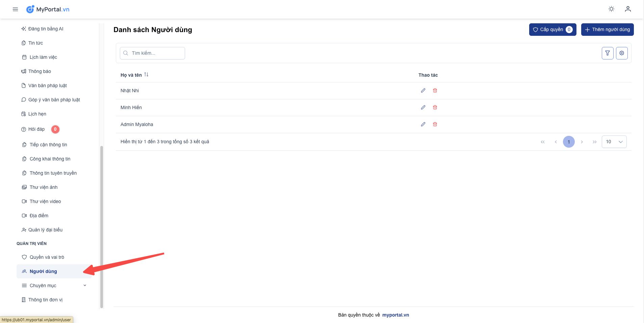
Task: Go to the next page arrow
Action: (582, 142)
